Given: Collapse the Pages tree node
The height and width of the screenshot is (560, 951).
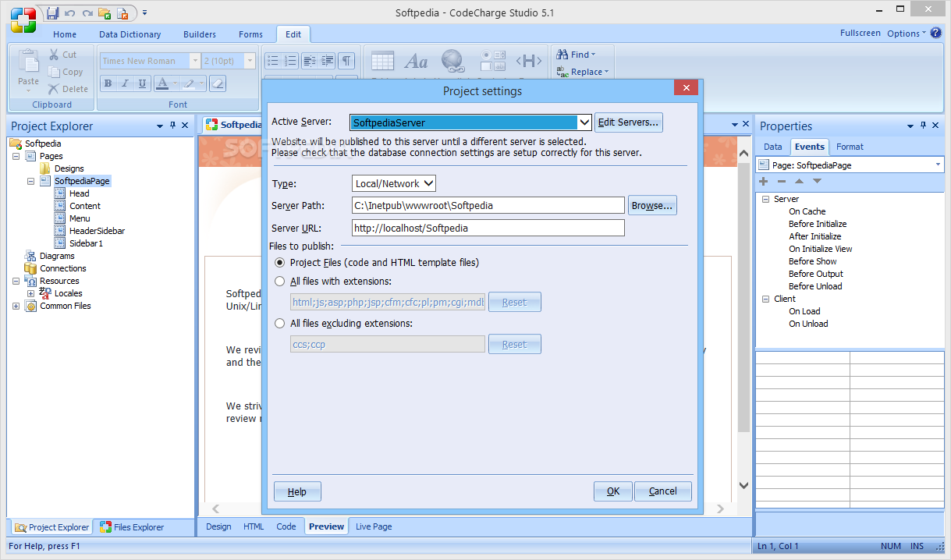Looking at the screenshot, I should tap(16, 156).
